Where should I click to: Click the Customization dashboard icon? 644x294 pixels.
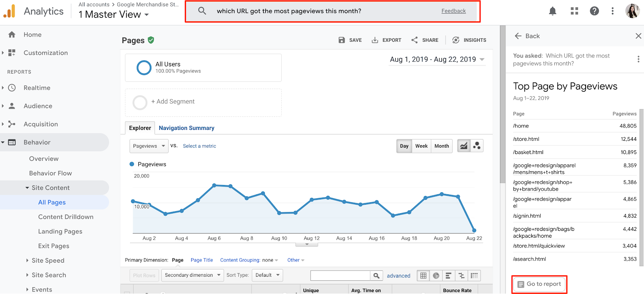12,53
